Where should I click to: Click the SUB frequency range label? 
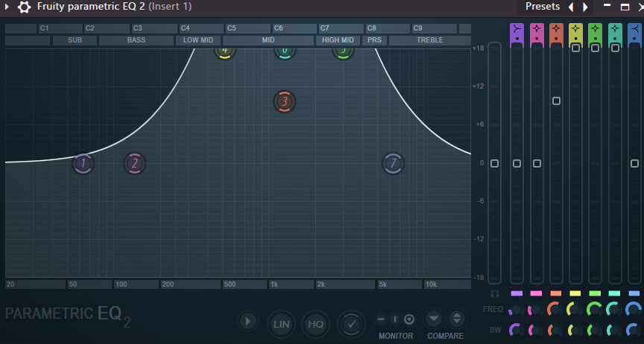[75, 40]
